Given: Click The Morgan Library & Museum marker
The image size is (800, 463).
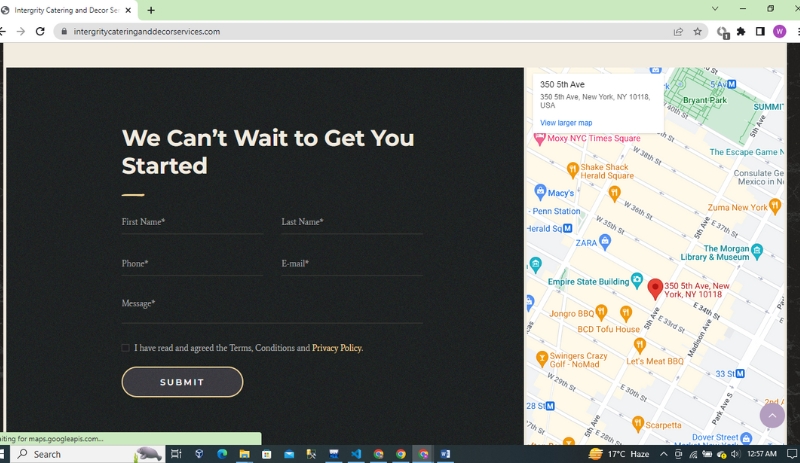Looking at the screenshot, I should tap(757, 251).
